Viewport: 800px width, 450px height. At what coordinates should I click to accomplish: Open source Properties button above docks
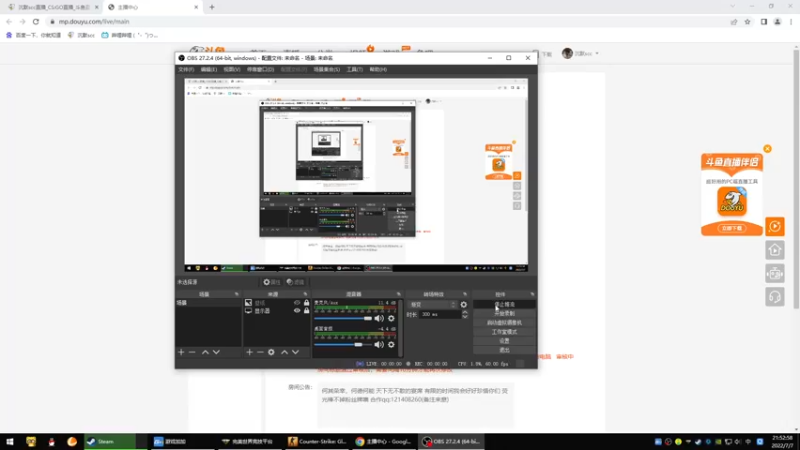pos(271,282)
